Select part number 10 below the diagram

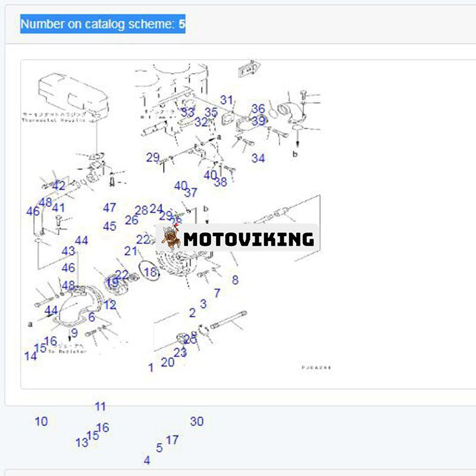click(x=41, y=421)
